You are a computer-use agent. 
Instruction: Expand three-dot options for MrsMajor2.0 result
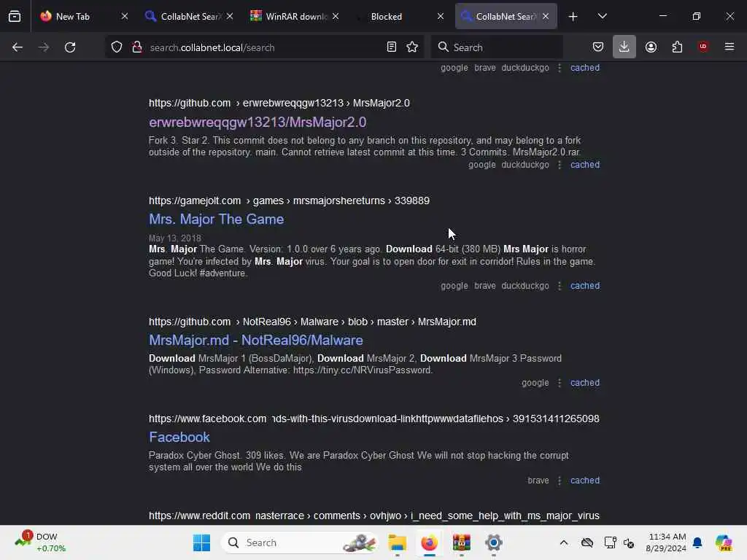tap(560, 165)
